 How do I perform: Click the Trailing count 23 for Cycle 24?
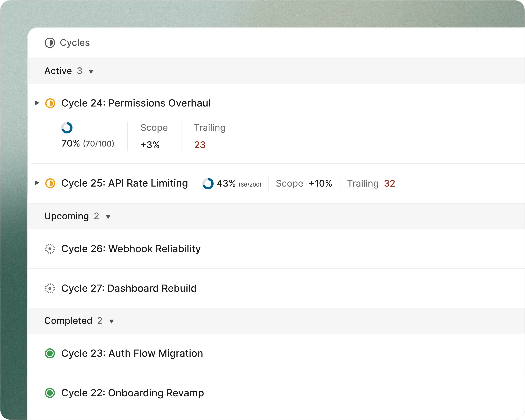tap(199, 145)
